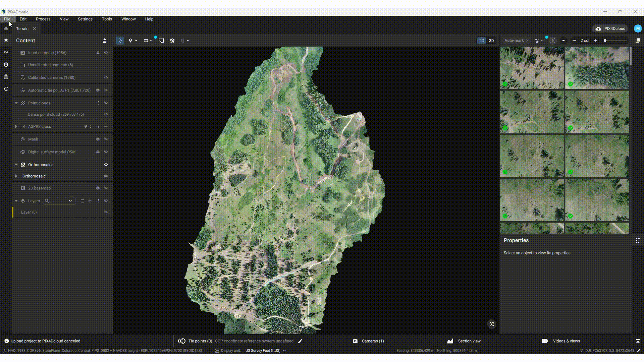Click the PIX4Dcloud button

click(x=610, y=28)
